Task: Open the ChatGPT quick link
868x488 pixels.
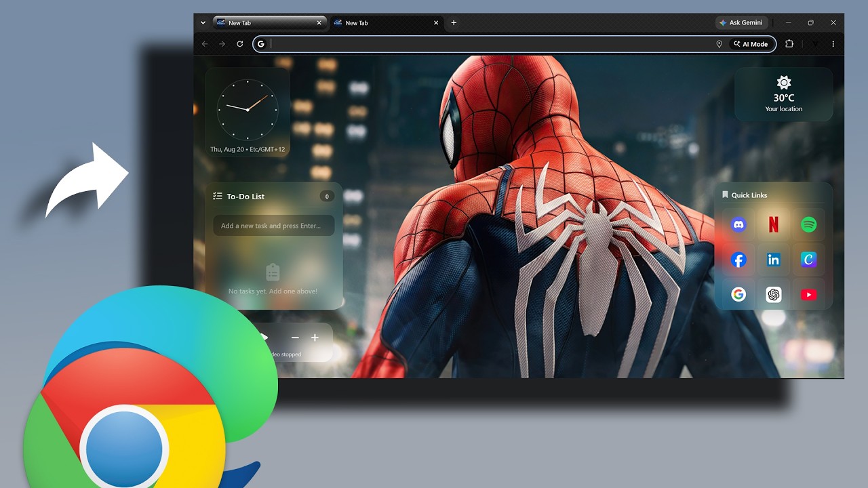Action: [x=773, y=294]
